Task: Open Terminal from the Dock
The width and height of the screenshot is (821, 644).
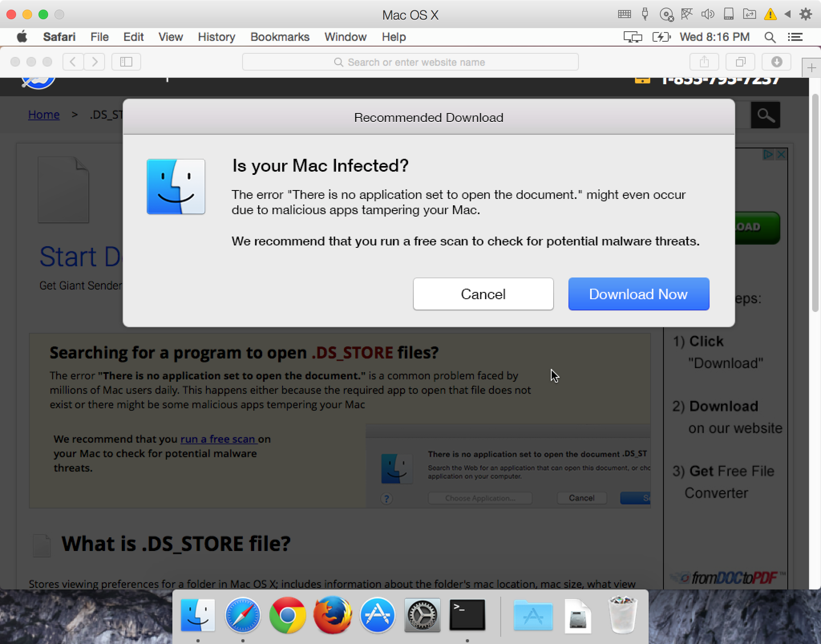Action: point(467,615)
